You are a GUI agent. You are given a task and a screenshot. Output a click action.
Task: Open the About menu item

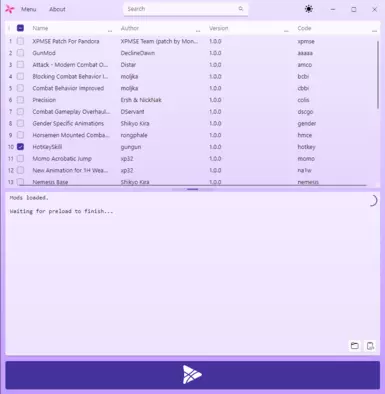[x=57, y=9]
